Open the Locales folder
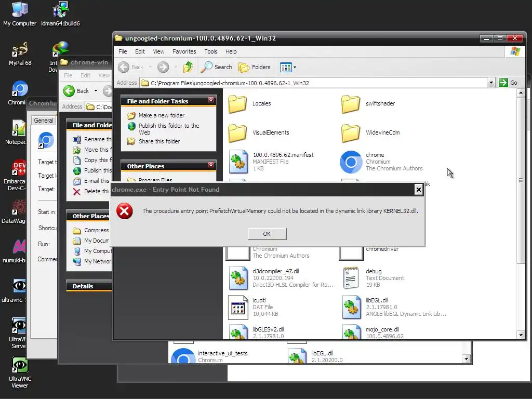 click(x=250, y=103)
